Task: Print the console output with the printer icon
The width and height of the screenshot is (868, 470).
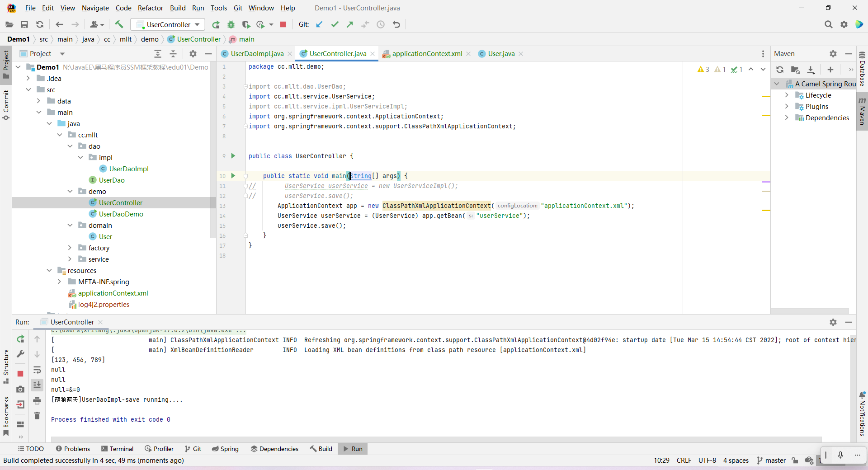Action: (37, 400)
